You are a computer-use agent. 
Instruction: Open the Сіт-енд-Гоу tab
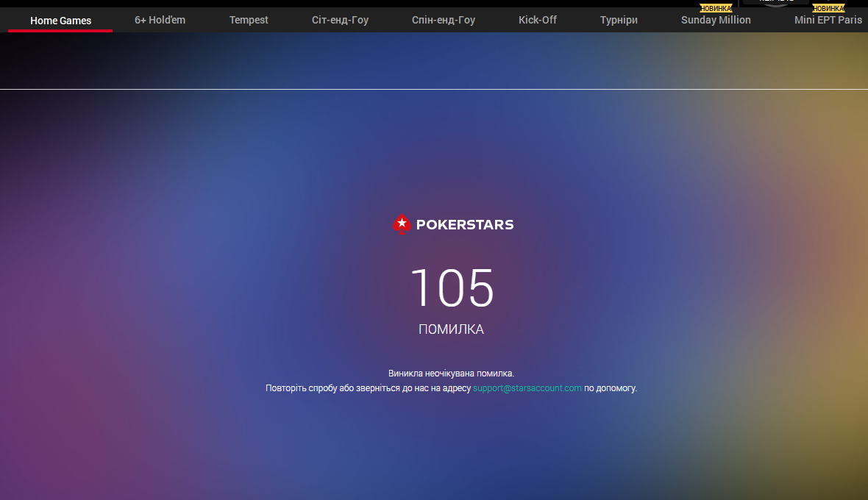pos(340,20)
